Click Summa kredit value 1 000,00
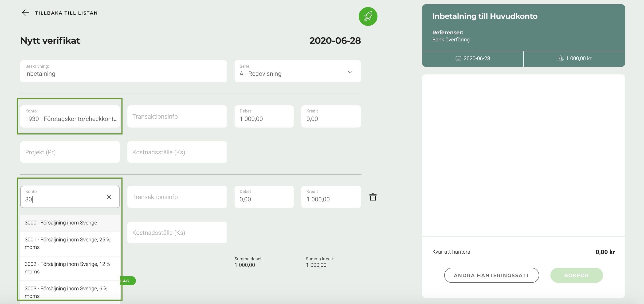This screenshot has width=644, height=304. coord(316,265)
